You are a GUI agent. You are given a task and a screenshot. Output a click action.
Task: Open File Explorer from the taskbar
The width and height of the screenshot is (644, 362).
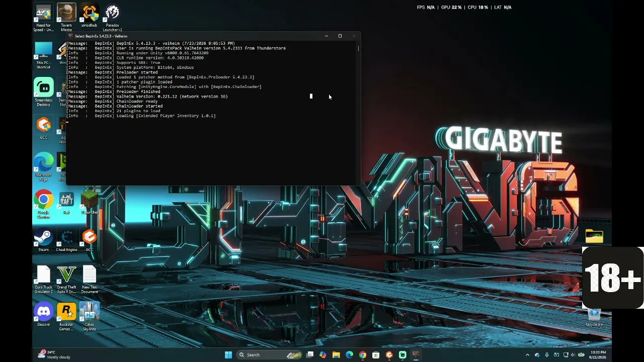(x=336, y=354)
